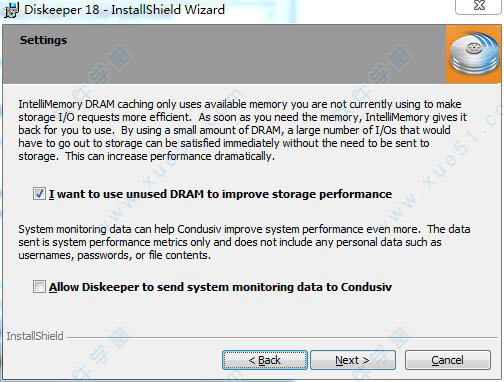The width and height of the screenshot is (504, 382).
Task: Click the separator line beside the InstallShield label
Action: (282, 337)
